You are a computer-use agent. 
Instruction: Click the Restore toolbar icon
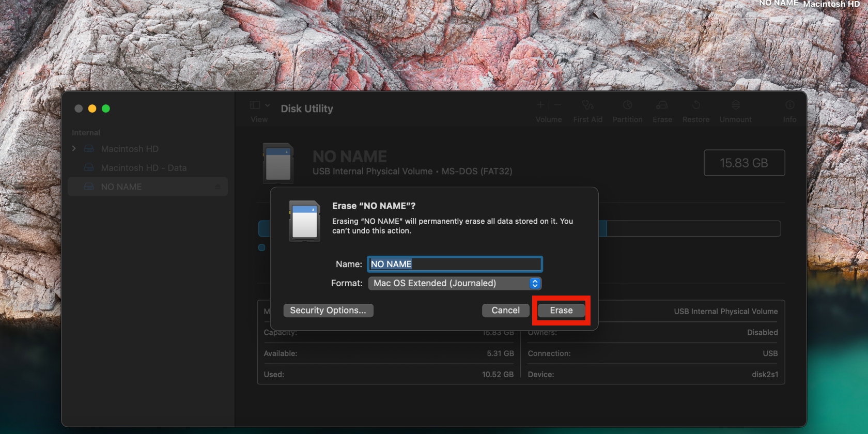(696, 105)
